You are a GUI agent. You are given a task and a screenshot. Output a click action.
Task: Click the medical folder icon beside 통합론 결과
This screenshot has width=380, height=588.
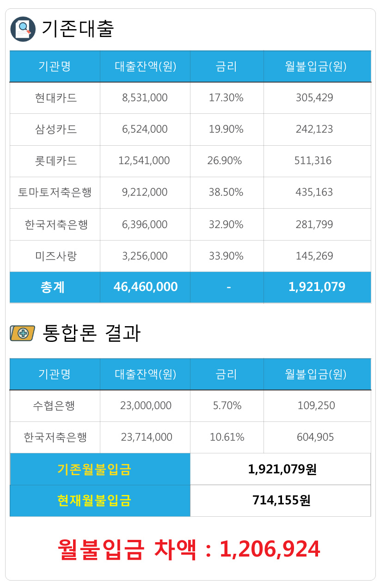[22, 333]
